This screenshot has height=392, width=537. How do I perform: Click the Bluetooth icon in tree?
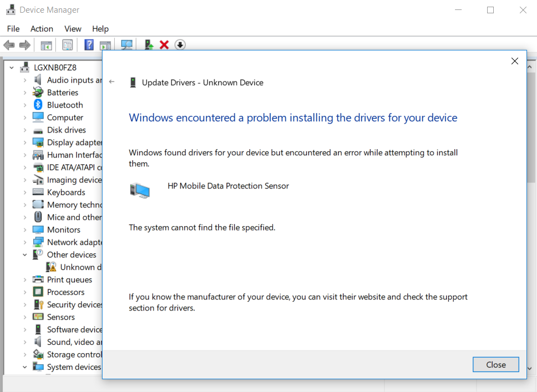tap(38, 104)
